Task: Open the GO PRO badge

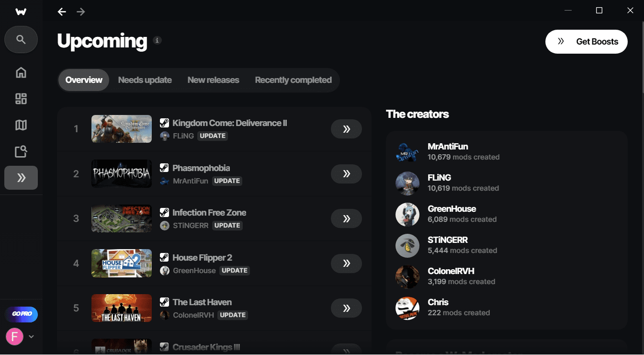Action: coord(21,314)
